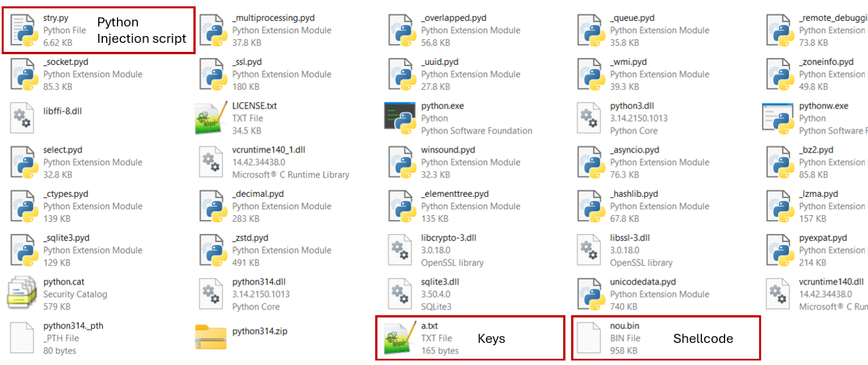Click the a.txt Notepad++ file icon
The height and width of the screenshot is (365, 868).
[x=400, y=338]
